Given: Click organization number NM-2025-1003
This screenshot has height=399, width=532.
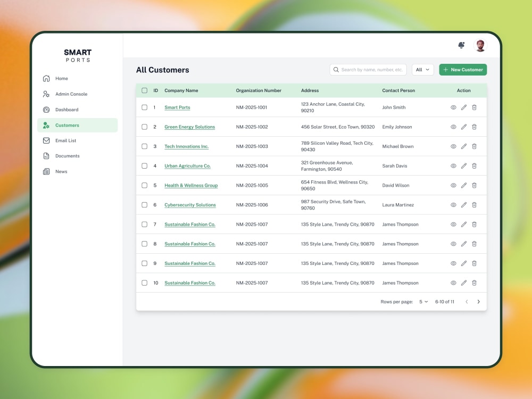Looking at the screenshot, I should pyautogui.click(x=252, y=147).
